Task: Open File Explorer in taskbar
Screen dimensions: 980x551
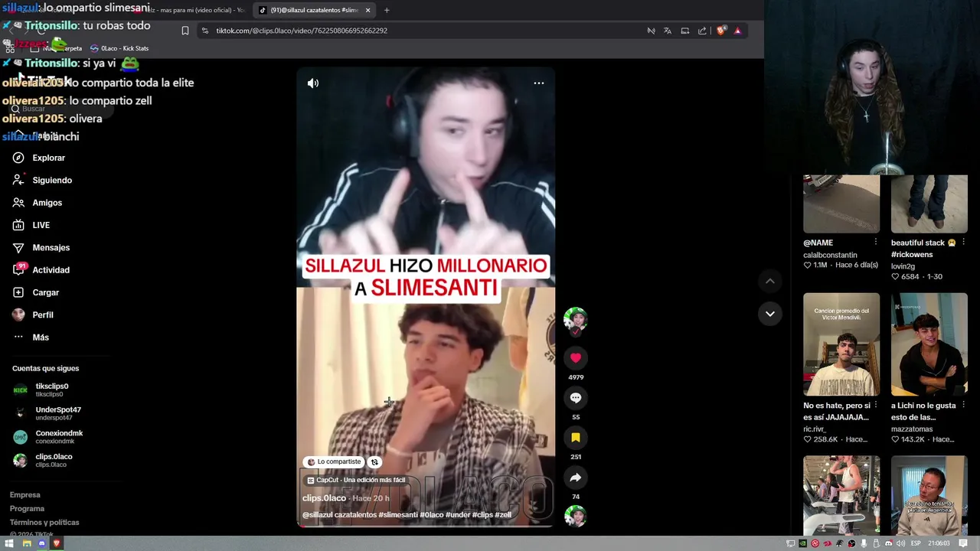Action: (26, 543)
